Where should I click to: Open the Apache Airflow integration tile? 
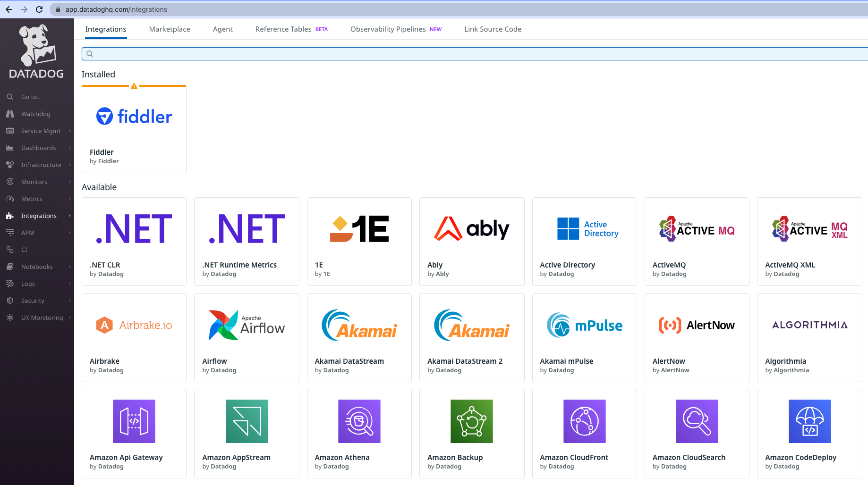coord(247,338)
